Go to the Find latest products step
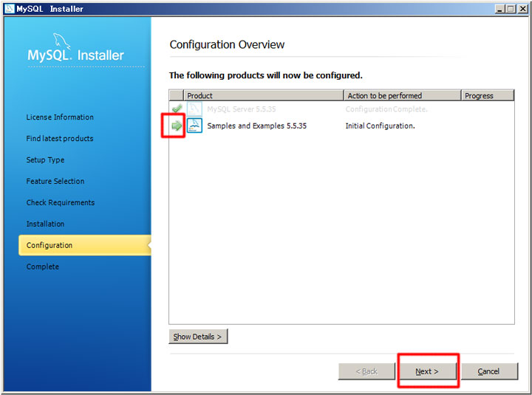The width and height of the screenshot is (532, 395). 60,138
